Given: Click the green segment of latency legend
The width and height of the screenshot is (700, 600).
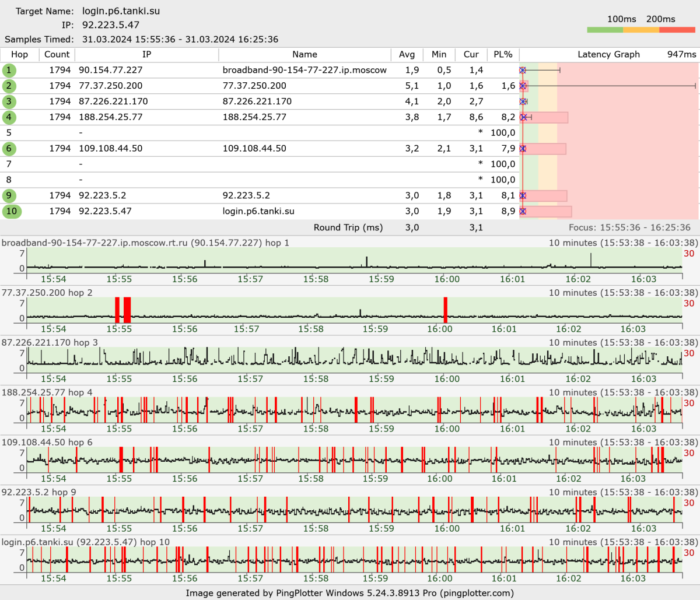Looking at the screenshot, I should pyautogui.click(x=605, y=30).
